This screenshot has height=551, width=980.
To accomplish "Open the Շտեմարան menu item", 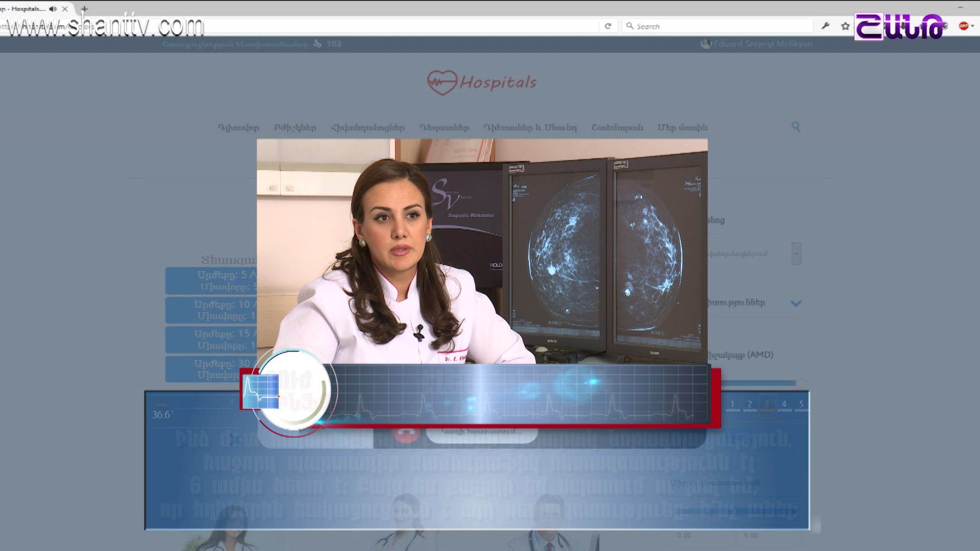I will tap(617, 128).
